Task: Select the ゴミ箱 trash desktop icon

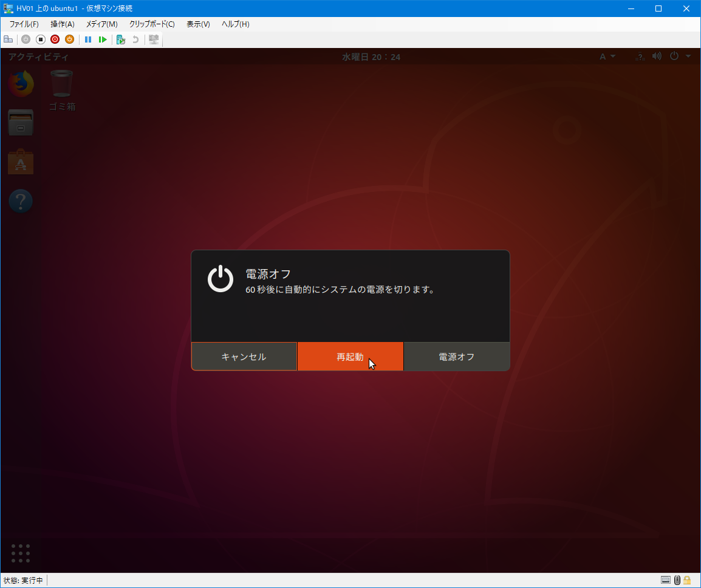Action: 62,90
